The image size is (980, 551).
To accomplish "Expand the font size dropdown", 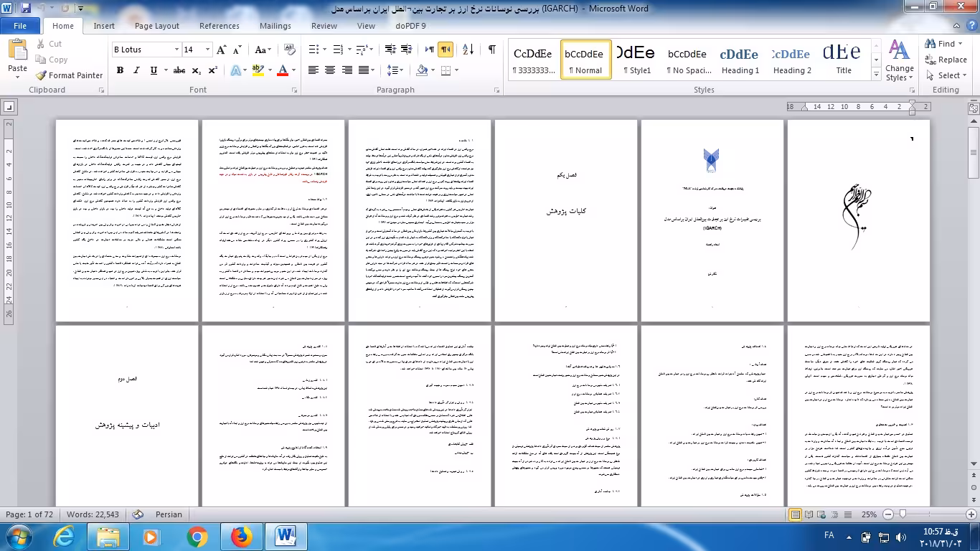I will [x=208, y=50].
